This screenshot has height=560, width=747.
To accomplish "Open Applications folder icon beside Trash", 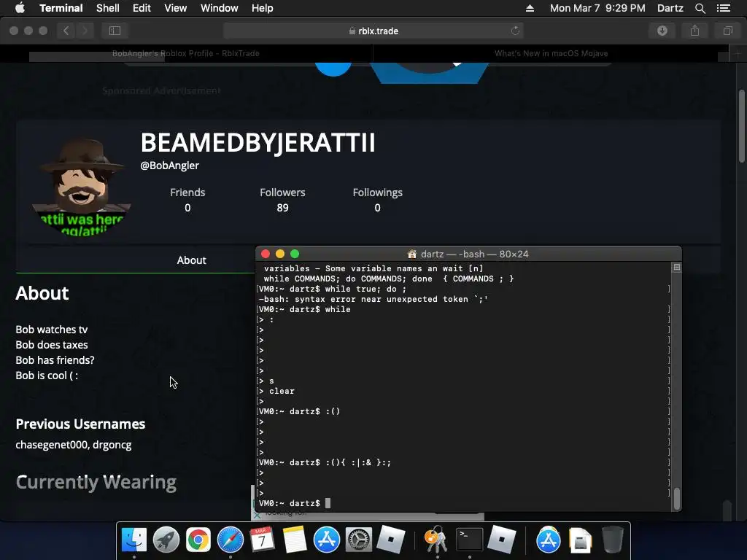I will pos(549,540).
